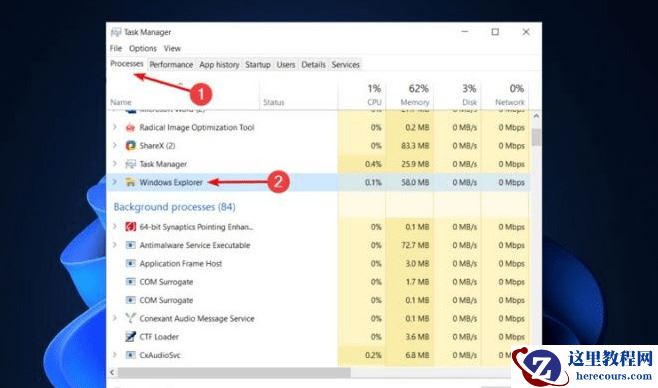
Task: Expand the Task Manager process row
Action: (x=115, y=164)
